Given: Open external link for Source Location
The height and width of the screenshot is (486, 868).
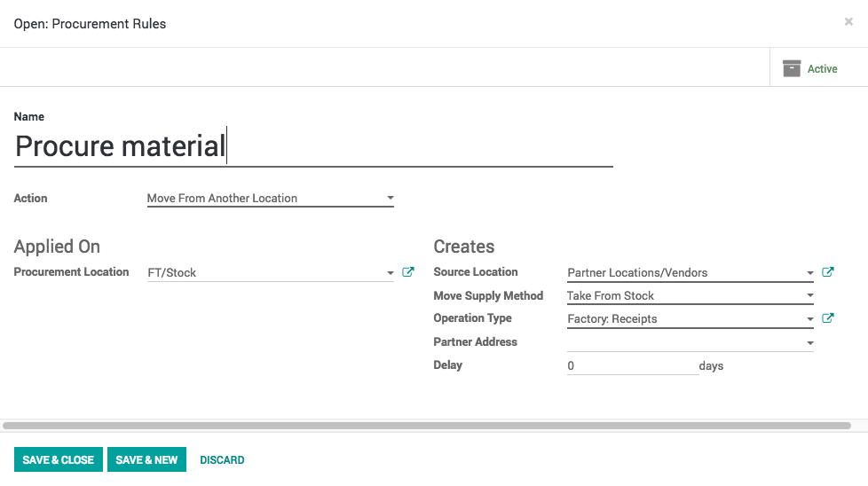Looking at the screenshot, I should pos(828,272).
